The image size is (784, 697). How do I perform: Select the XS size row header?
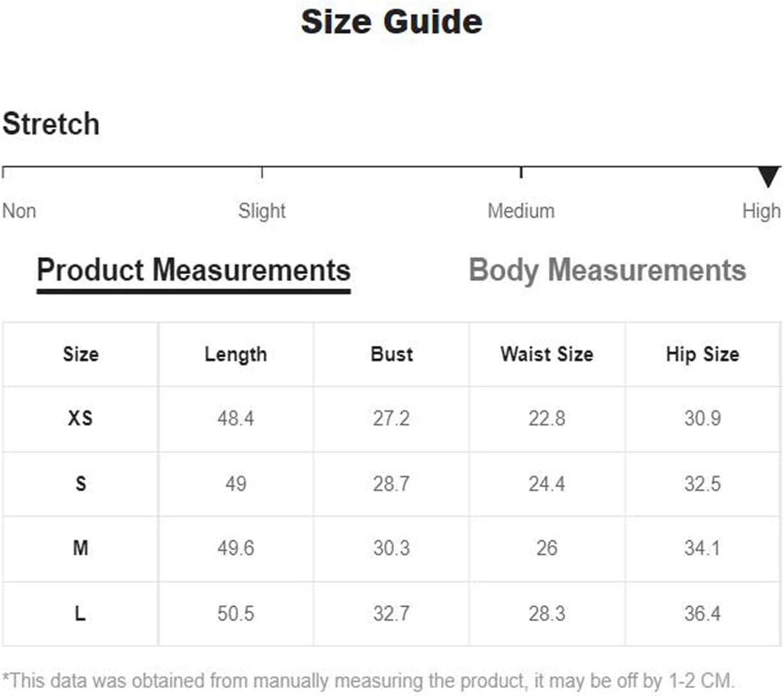80,418
